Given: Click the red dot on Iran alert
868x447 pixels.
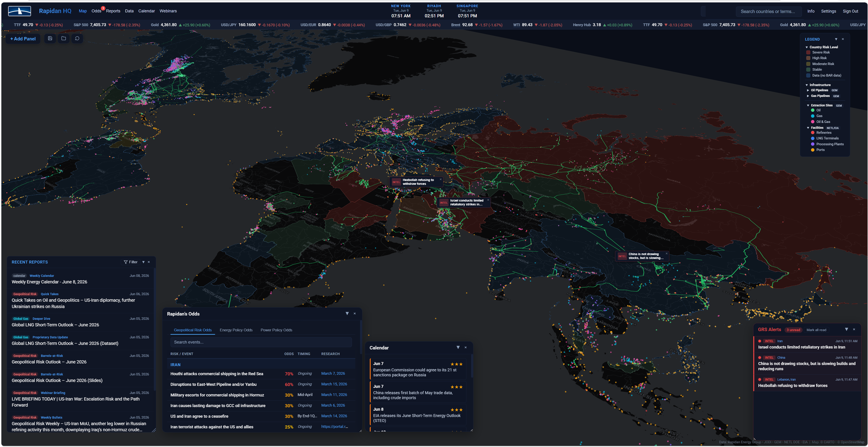Looking at the screenshot, I should tap(760, 341).
